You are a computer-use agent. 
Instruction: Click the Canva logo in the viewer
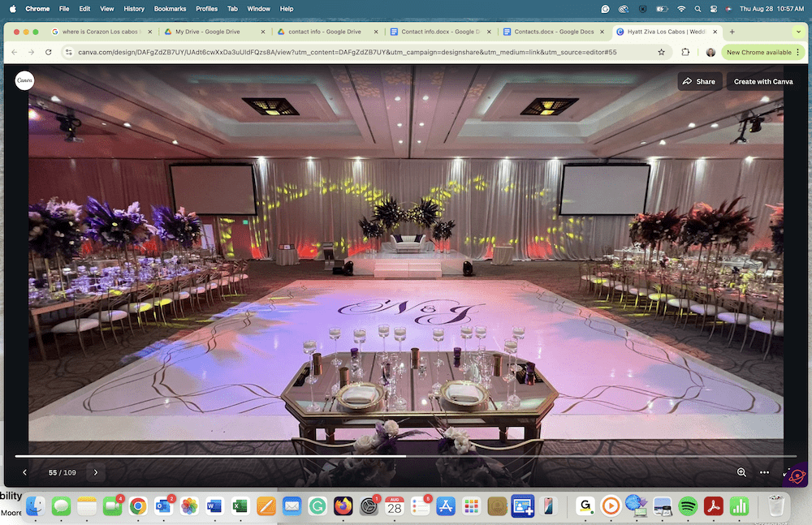tap(24, 80)
